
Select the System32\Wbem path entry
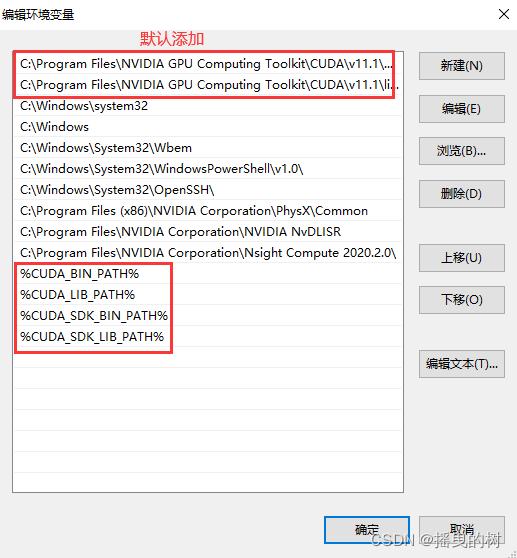208,148
